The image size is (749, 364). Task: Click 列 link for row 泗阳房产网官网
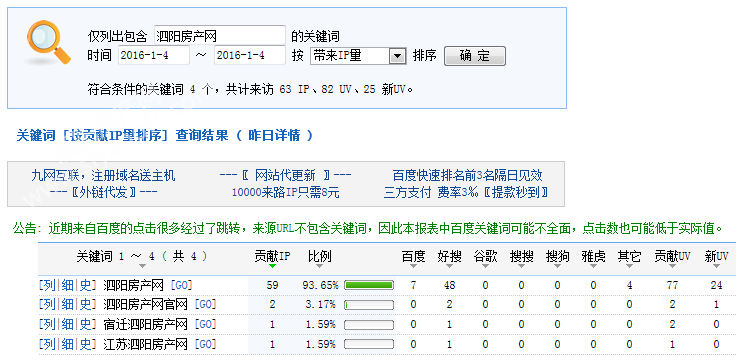50,304
